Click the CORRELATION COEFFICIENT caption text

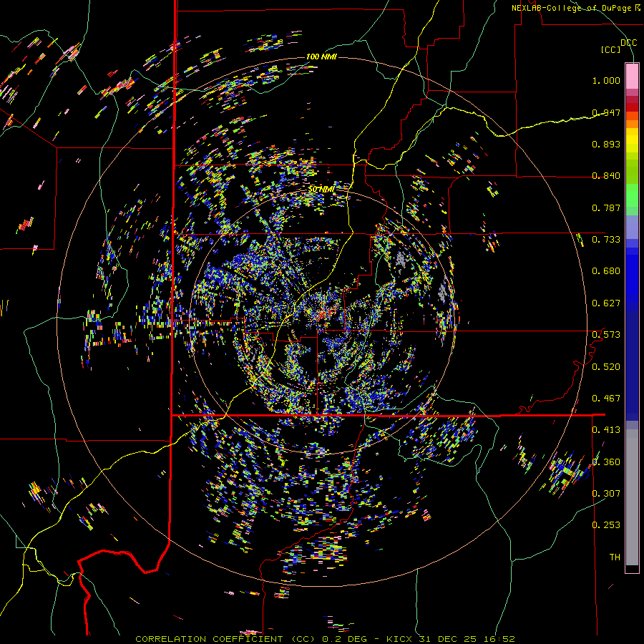pos(209,639)
